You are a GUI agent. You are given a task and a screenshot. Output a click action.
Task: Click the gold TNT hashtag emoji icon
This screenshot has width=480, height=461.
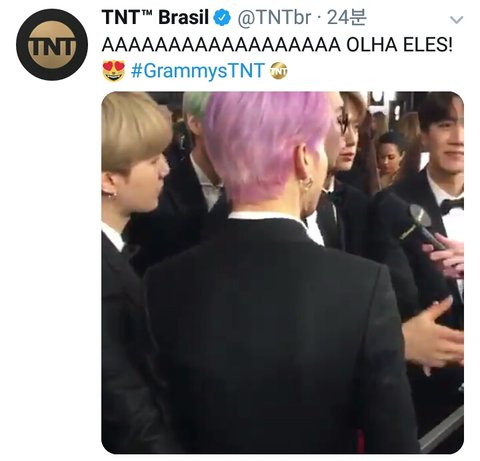coord(279,71)
